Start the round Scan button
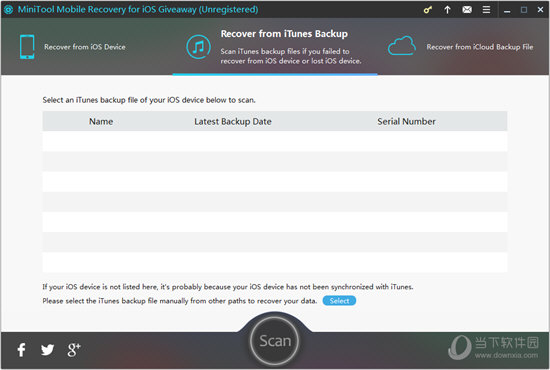Viewport: 550px width, 370px height. click(x=275, y=341)
